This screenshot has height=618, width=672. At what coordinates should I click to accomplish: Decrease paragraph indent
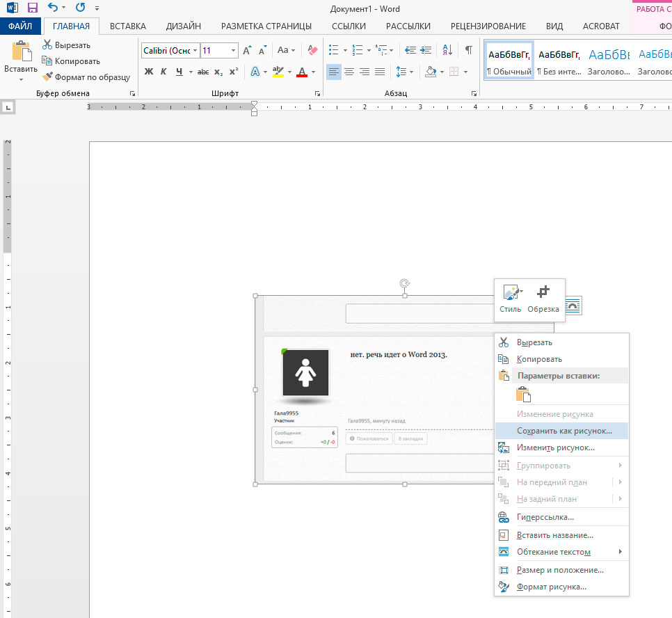[410, 50]
